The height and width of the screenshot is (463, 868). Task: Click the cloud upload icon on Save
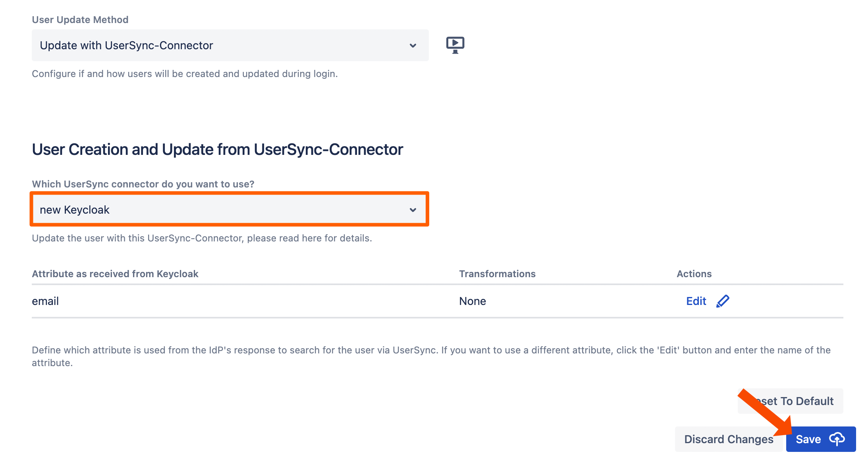coord(837,439)
